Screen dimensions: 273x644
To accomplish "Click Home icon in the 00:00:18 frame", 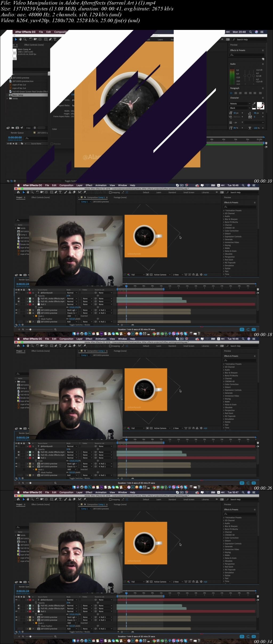I will point(18,192).
